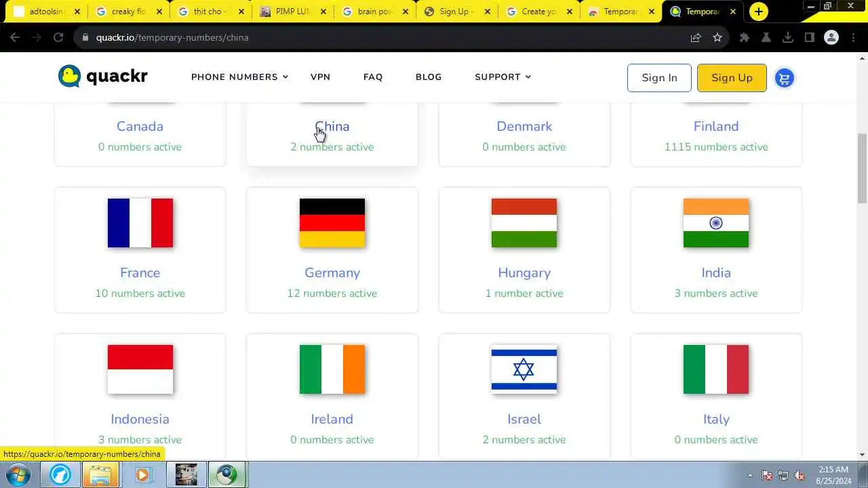Click the India flag image
This screenshot has height=488, width=868.
click(x=716, y=223)
